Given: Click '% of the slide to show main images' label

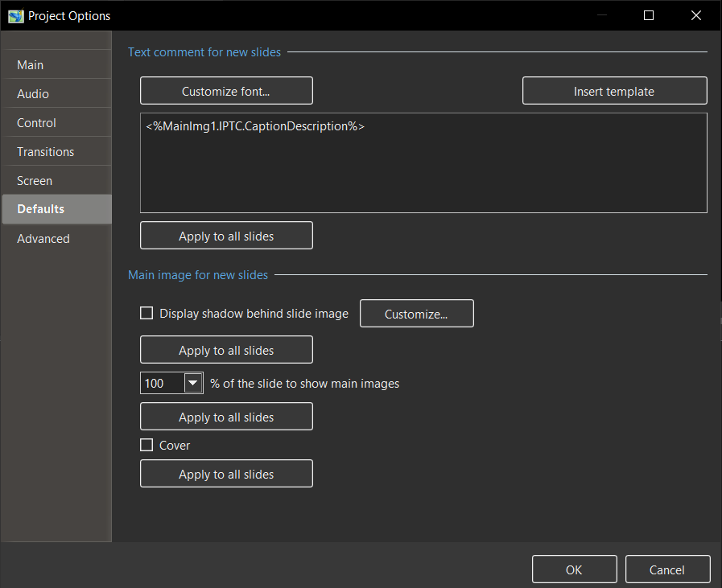Looking at the screenshot, I should click(x=304, y=383).
